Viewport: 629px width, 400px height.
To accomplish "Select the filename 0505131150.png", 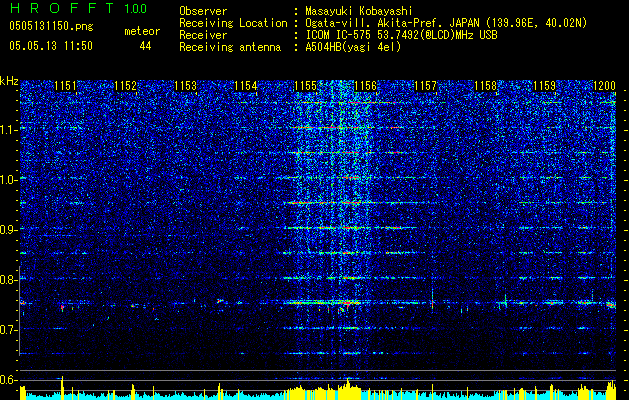I will pos(51,26).
